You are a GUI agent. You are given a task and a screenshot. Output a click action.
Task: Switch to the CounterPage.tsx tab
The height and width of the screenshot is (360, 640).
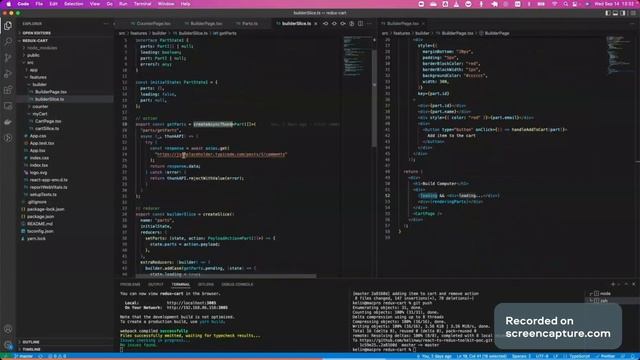(x=151, y=24)
